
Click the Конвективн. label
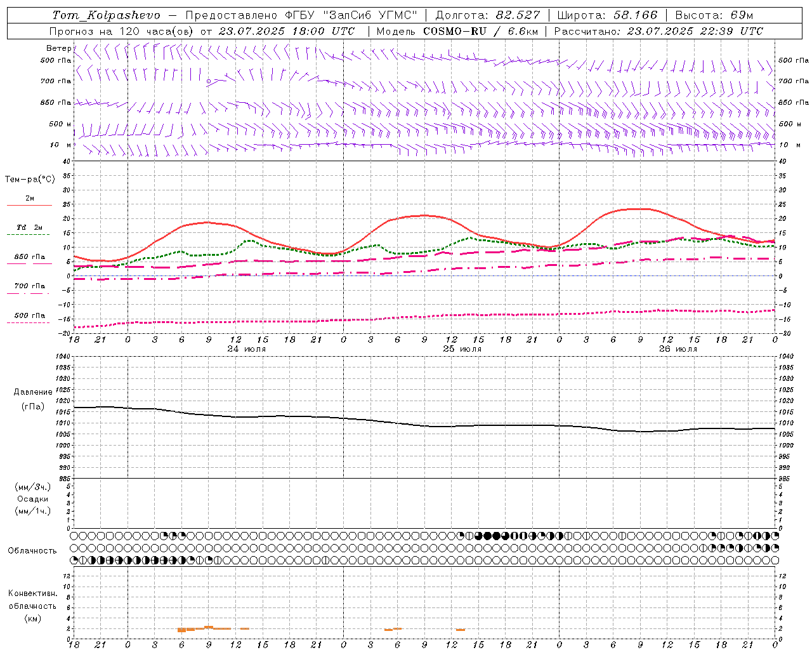[x=32, y=594]
